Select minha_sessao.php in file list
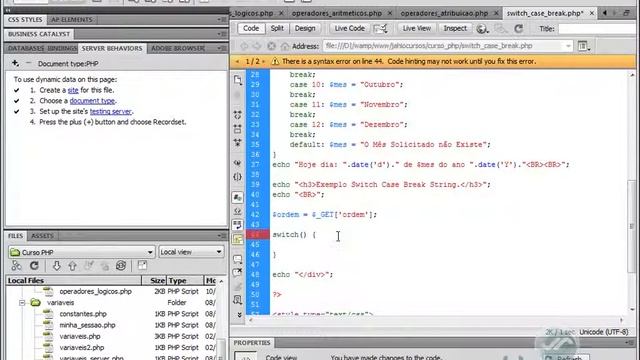The image size is (640, 360). pyautogui.click(x=87, y=325)
